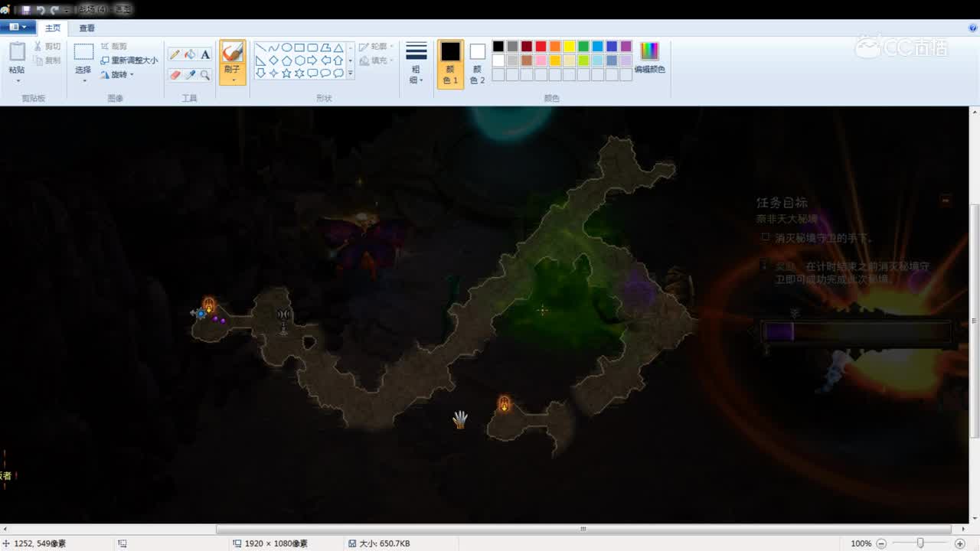Click the Help question mark icon
This screenshot has width=980, height=551.
pos(973,28)
